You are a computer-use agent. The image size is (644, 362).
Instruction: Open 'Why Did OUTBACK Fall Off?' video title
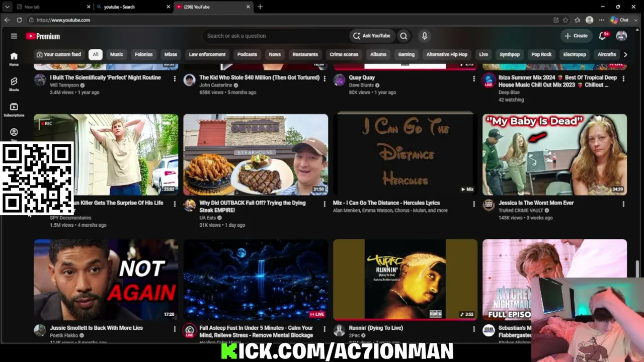[x=253, y=206]
